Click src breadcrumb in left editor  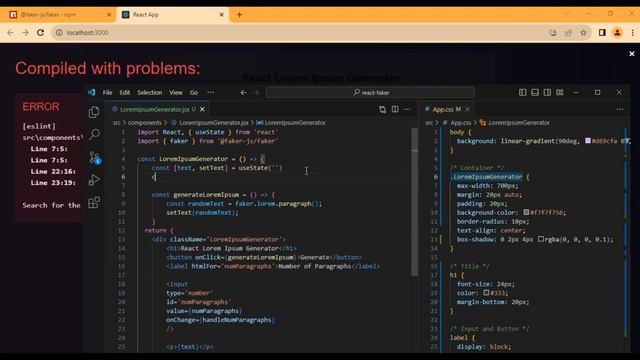pyautogui.click(x=117, y=123)
